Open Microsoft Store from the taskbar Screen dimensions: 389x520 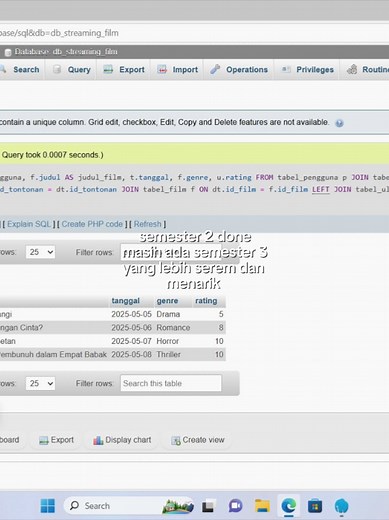[x=315, y=506]
